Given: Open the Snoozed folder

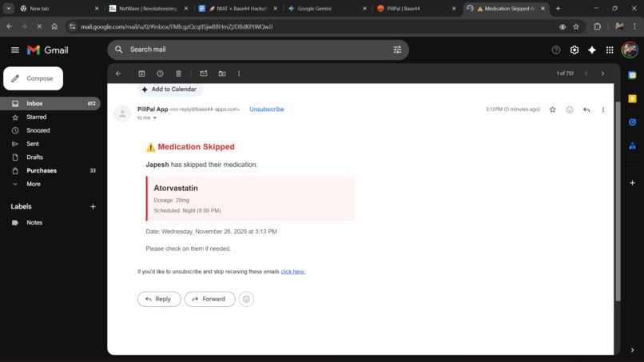Looking at the screenshot, I should (50, 130).
